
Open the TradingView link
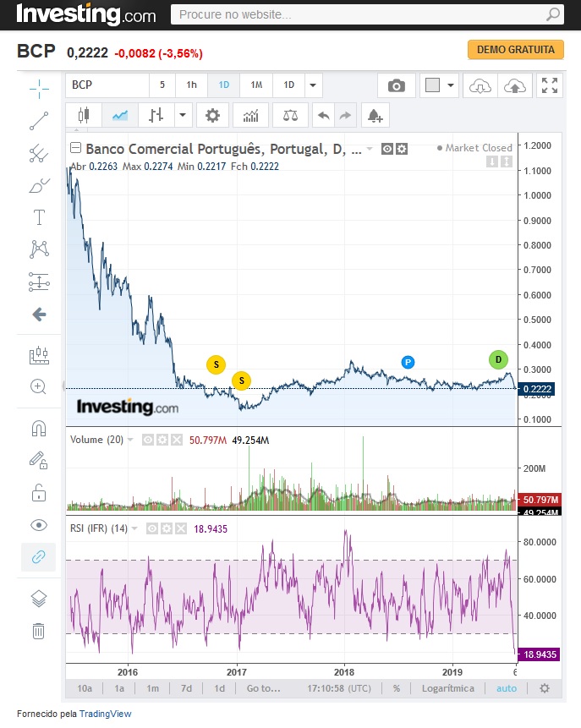[x=106, y=714]
